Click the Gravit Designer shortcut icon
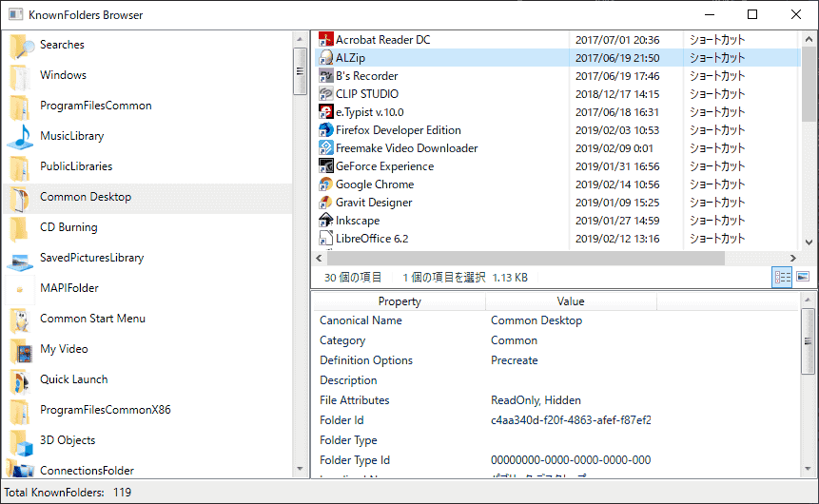The height and width of the screenshot is (504, 819). pyautogui.click(x=326, y=203)
